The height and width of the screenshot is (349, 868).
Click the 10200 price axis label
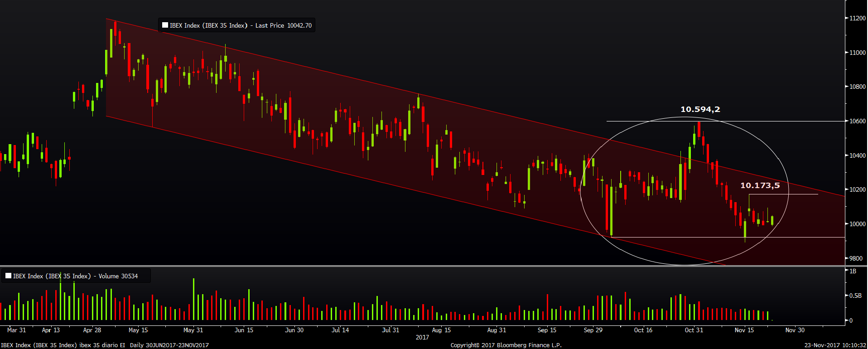tap(858, 189)
